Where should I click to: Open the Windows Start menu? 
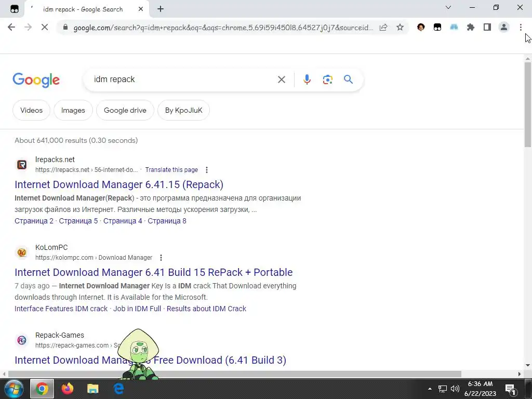[x=14, y=389]
